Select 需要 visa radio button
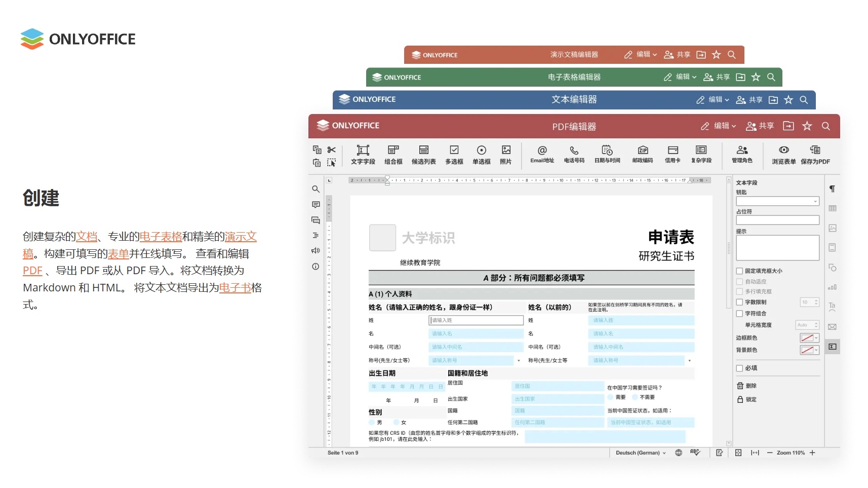 point(610,397)
